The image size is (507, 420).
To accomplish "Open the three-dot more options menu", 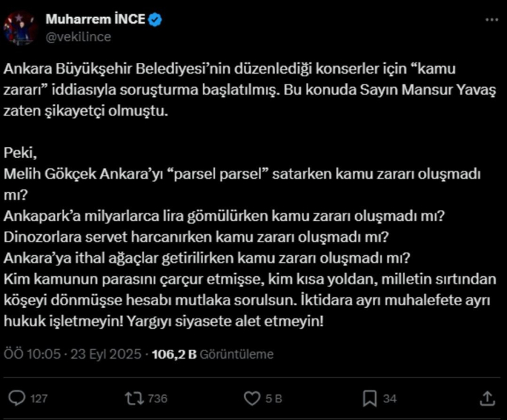I will pos(491,20).
